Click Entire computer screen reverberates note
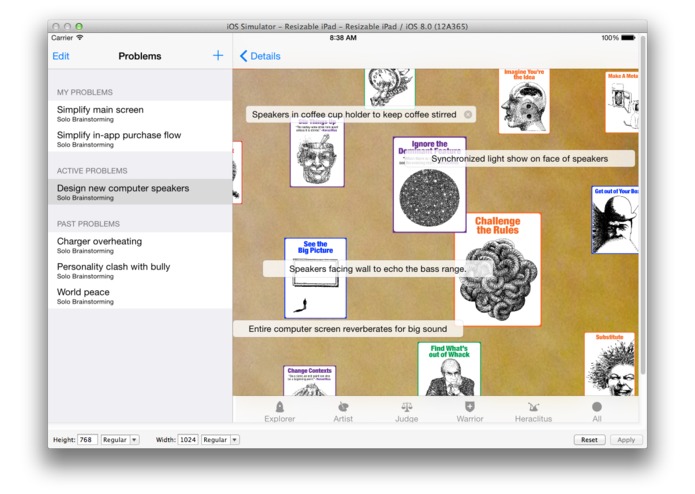 click(348, 329)
